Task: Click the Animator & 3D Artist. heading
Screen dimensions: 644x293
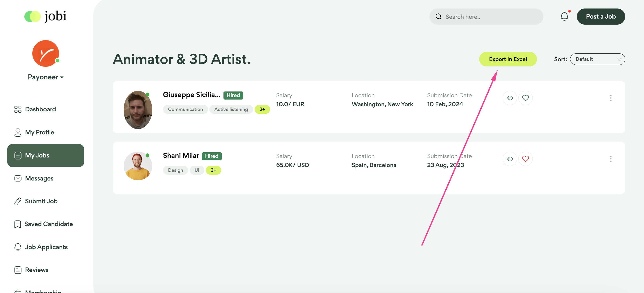Action: 182,59
